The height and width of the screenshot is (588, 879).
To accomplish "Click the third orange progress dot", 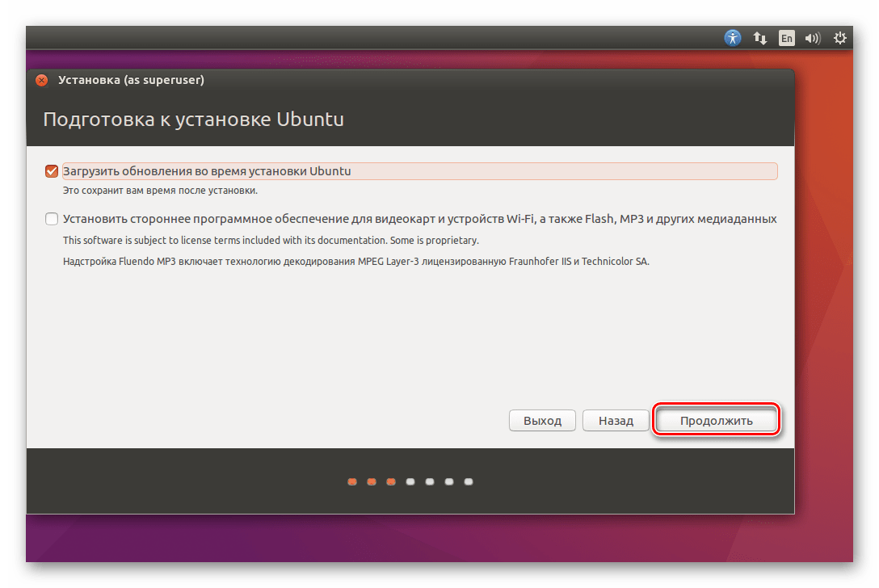I will click(x=391, y=482).
